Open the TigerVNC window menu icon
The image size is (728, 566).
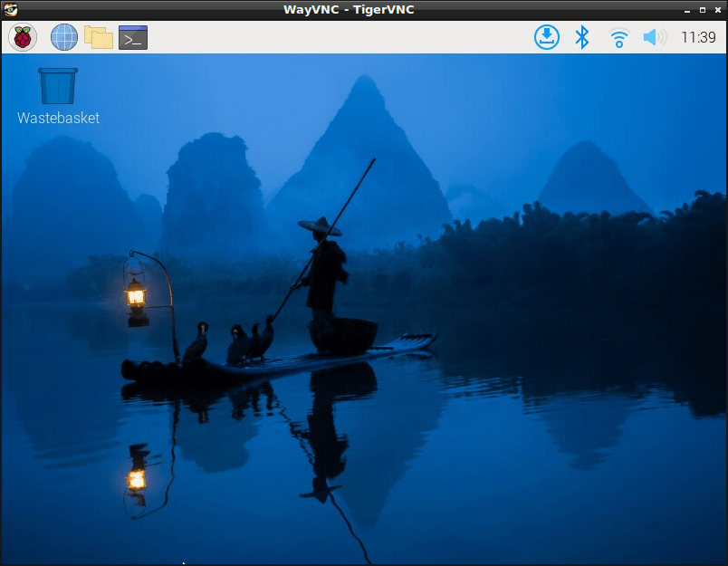coord(10,9)
